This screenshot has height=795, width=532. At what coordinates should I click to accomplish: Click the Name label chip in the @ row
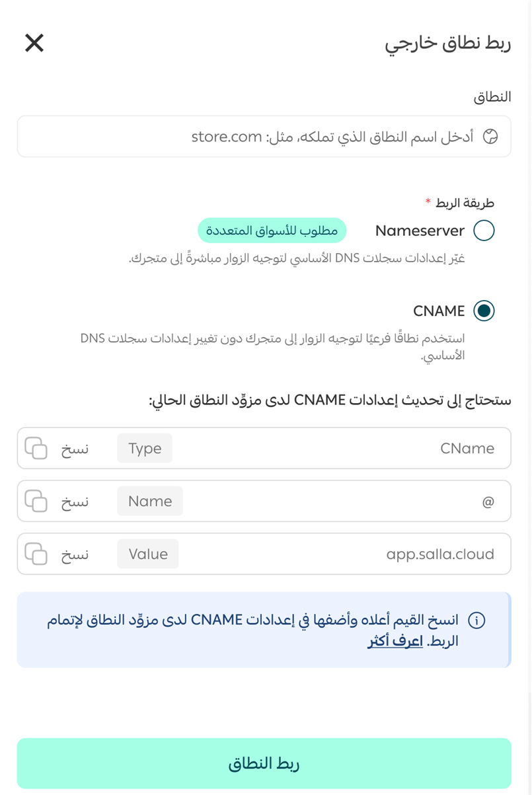tap(149, 501)
